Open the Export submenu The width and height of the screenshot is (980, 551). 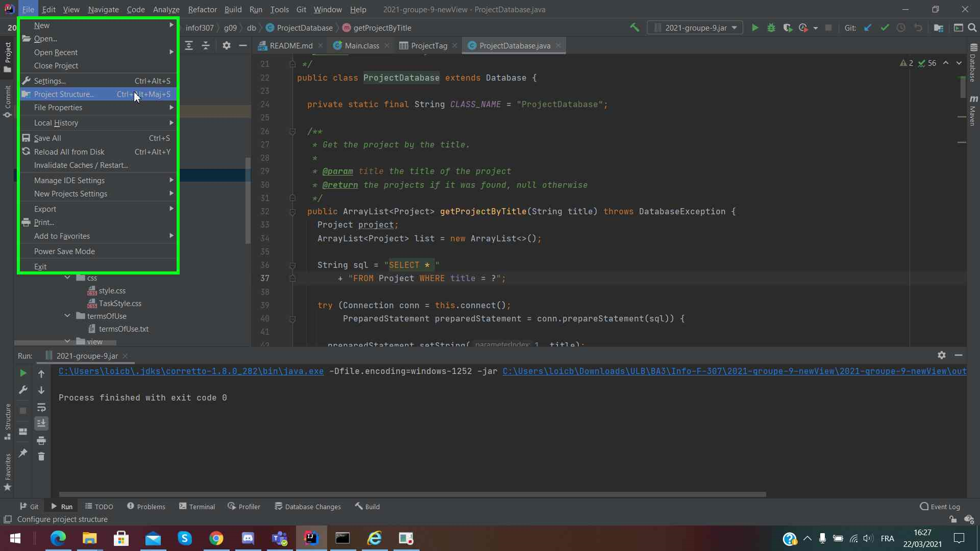point(99,209)
